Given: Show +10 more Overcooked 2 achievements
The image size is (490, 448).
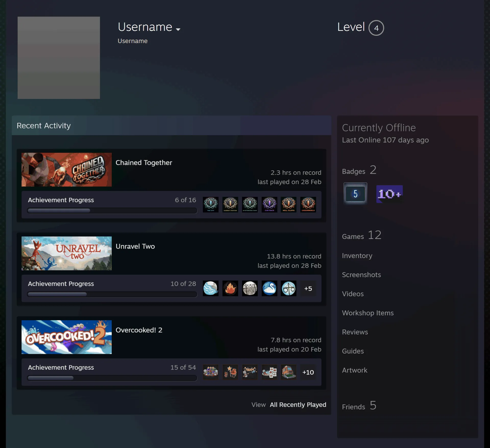Looking at the screenshot, I should 308,372.
